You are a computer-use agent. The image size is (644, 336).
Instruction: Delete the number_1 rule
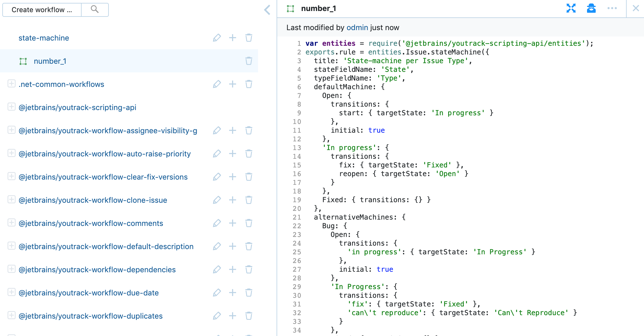[x=249, y=61]
